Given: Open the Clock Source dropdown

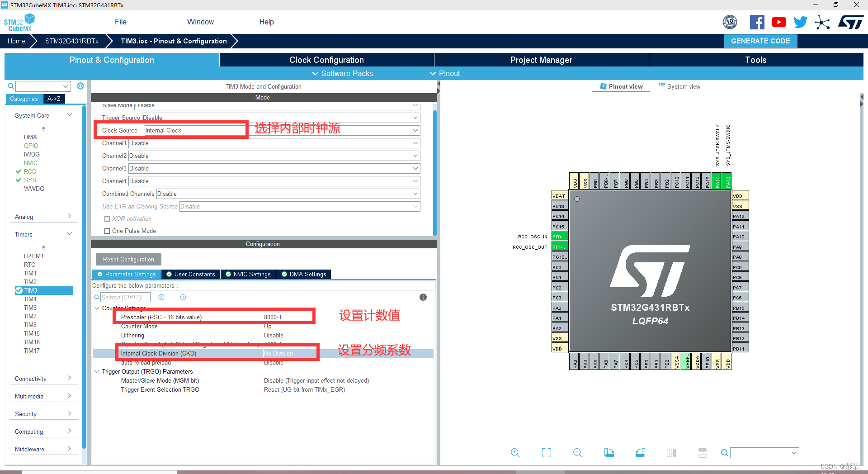Looking at the screenshot, I should [282, 130].
